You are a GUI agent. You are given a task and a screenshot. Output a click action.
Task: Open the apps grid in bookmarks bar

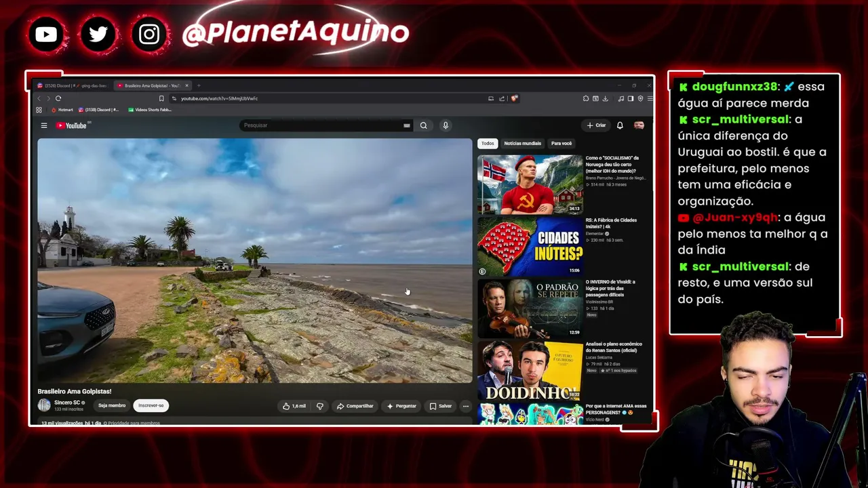pos(39,110)
